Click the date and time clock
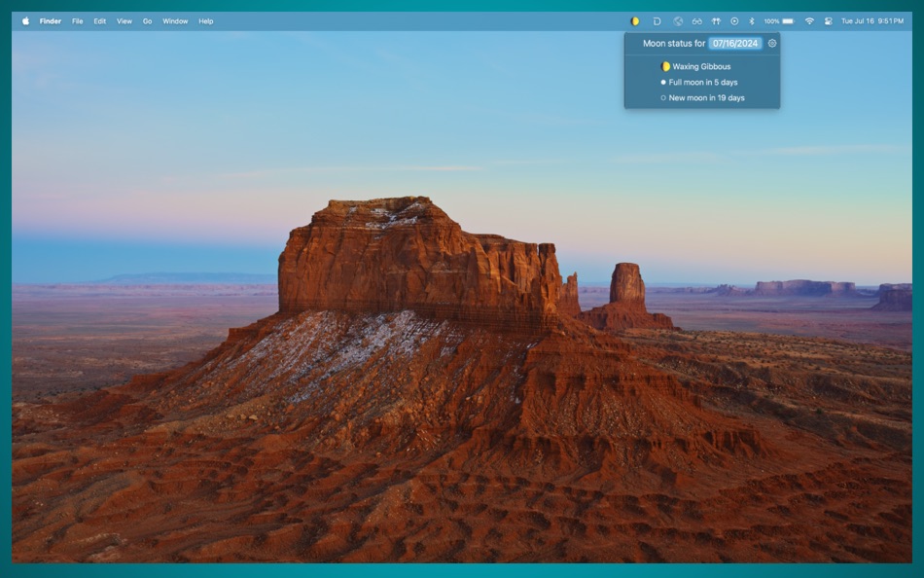 tap(872, 21)
